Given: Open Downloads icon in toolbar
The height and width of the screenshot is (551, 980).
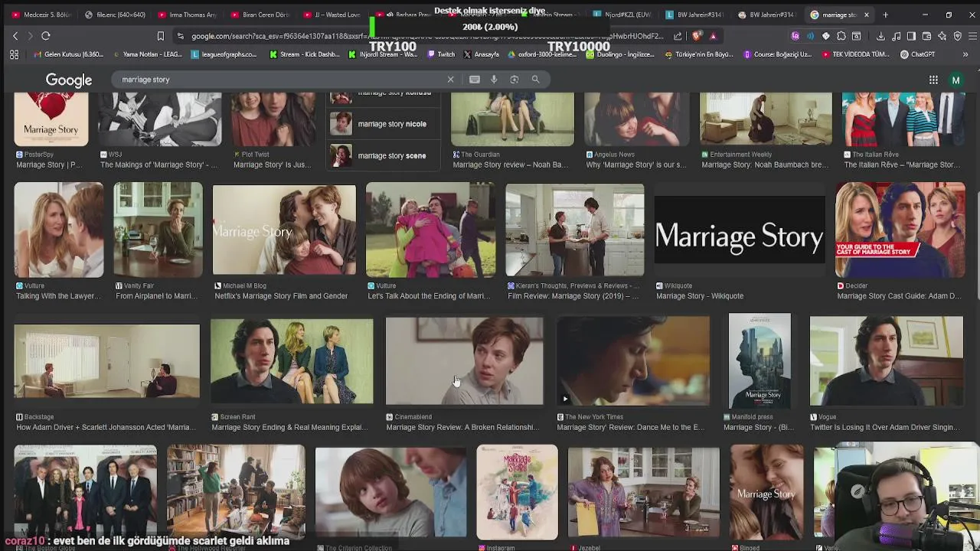Looking at the screenshot, I should pyautogui.click(x=880, y=36).
